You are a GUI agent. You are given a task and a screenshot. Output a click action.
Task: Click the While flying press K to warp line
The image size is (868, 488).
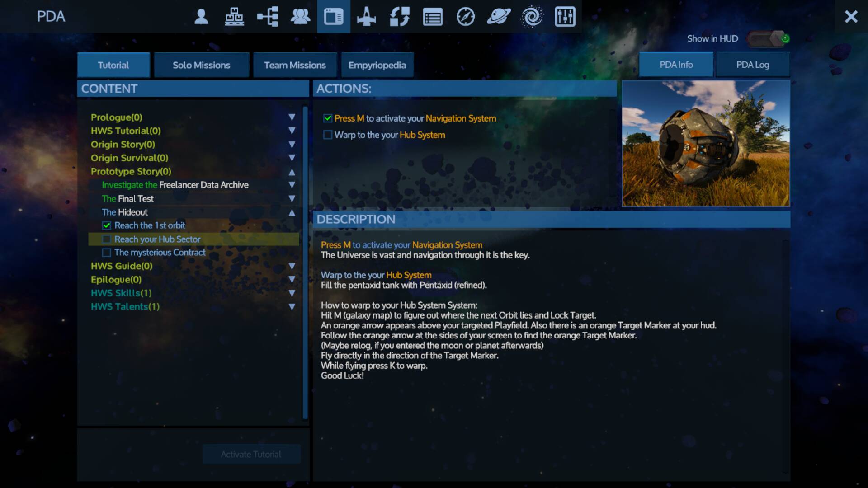(x=374, y=366)
